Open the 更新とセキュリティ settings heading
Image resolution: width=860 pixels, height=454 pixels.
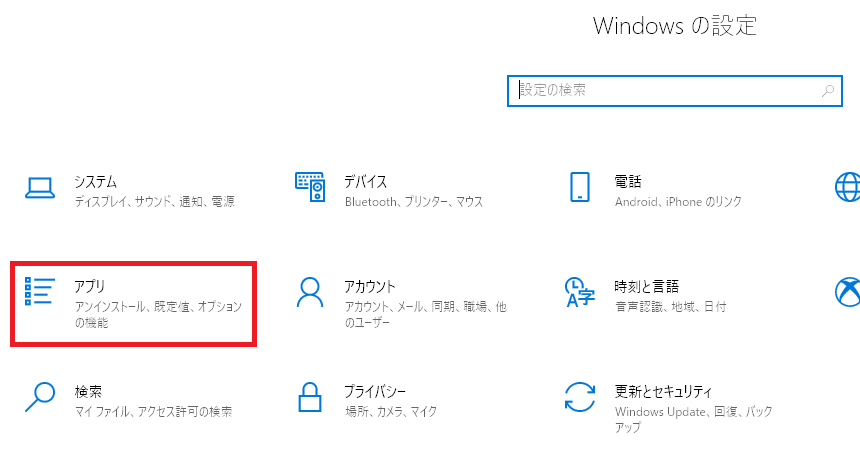pos(663,391)
